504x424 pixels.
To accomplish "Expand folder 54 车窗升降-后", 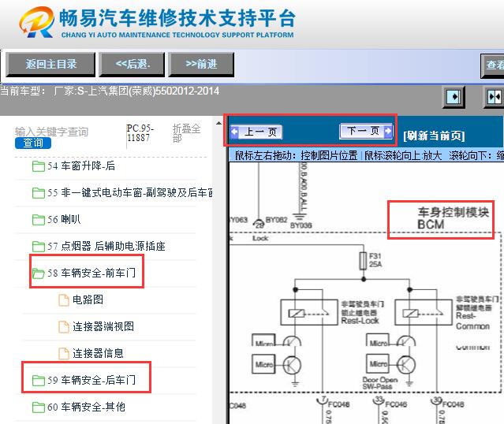I will pos(81,166).
